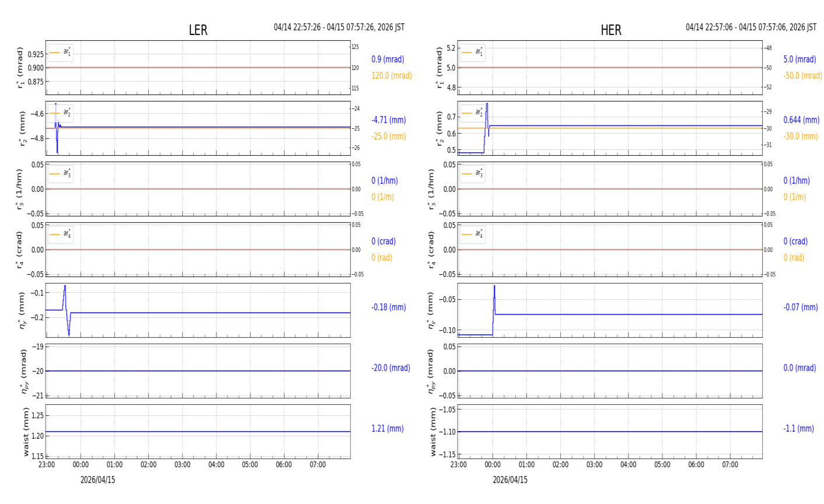Click the blue -0.07 (mm) value
The image size is (824, 504).
point(801,307)
